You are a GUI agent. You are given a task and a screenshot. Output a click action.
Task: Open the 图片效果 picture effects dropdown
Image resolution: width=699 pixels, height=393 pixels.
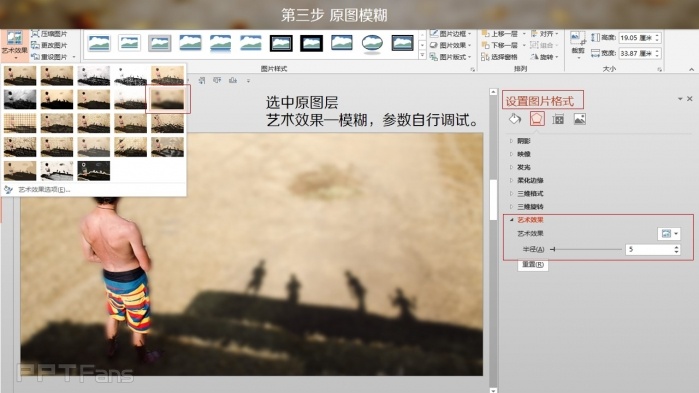point(450,45)
